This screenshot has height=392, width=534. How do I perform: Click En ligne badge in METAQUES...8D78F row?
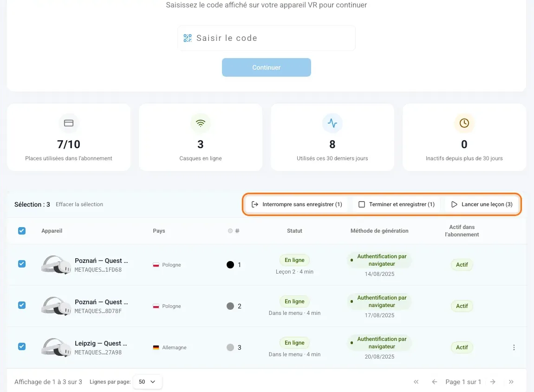click(x=294, y=301)
